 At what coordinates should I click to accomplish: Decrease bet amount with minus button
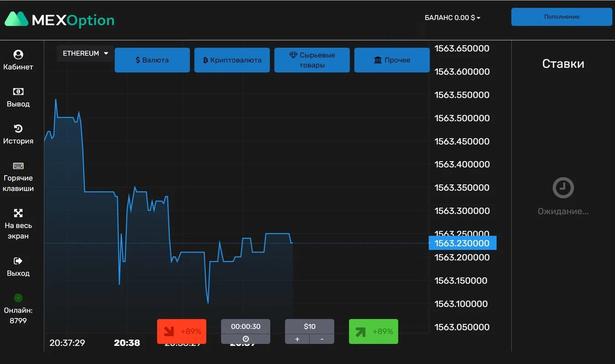(322, 339)
